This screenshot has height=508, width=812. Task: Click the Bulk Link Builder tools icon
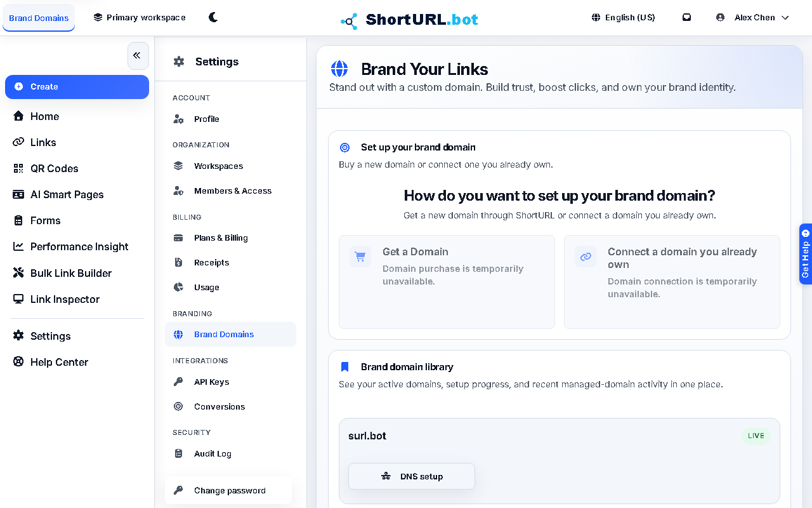coord(18,273)
